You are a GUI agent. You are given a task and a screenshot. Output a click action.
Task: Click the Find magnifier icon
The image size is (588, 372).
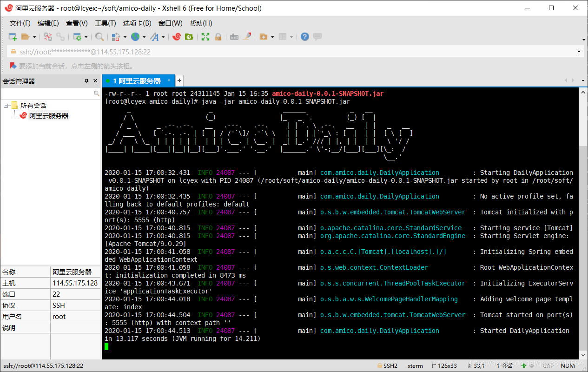tap(99, 37)
